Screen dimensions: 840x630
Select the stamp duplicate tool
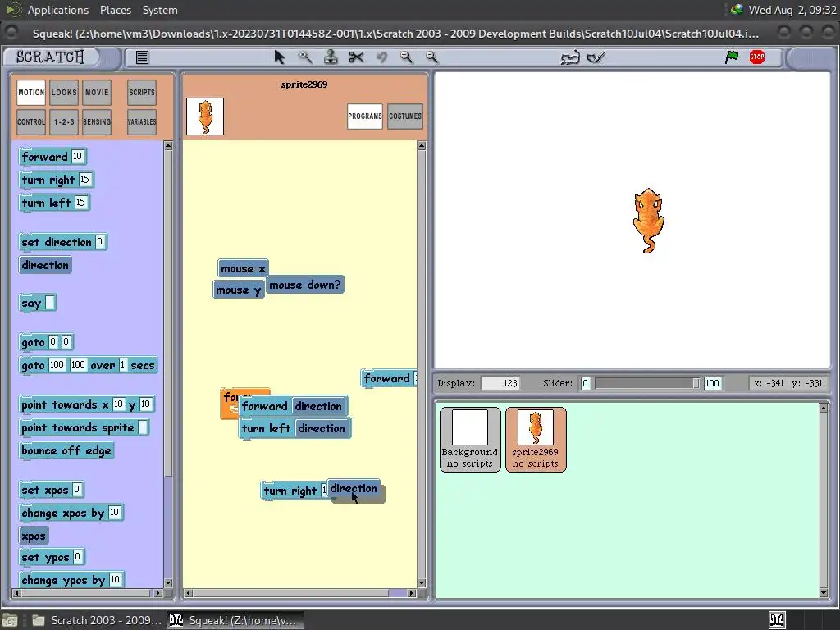click(331, 57)
